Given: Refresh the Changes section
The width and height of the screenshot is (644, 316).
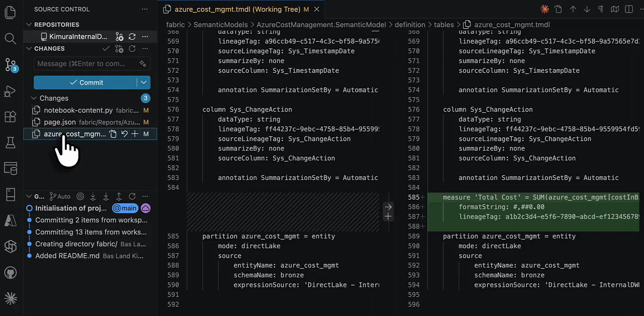Looking at the screenshot, I should point(132,49).
